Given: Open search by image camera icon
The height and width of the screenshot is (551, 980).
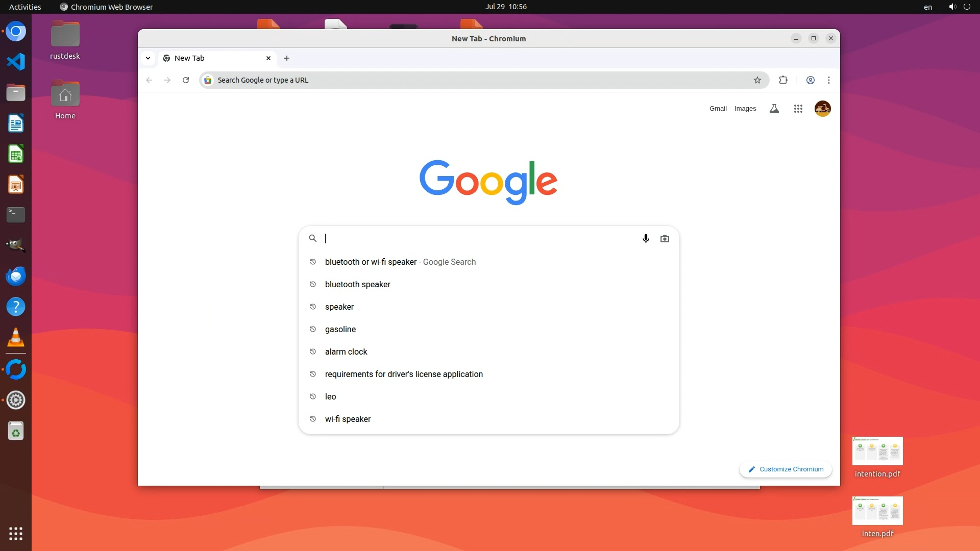Looking at the screenshot, I should 665,238.
